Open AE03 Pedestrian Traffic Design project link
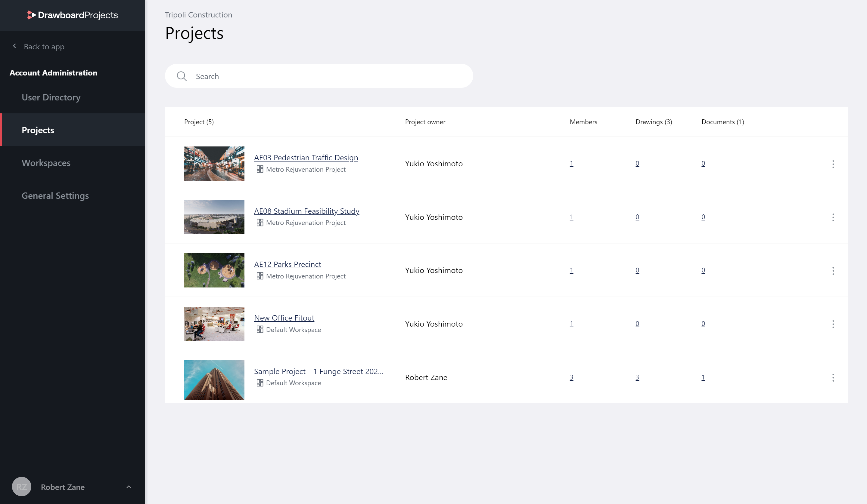 click(x=306, y=157)
